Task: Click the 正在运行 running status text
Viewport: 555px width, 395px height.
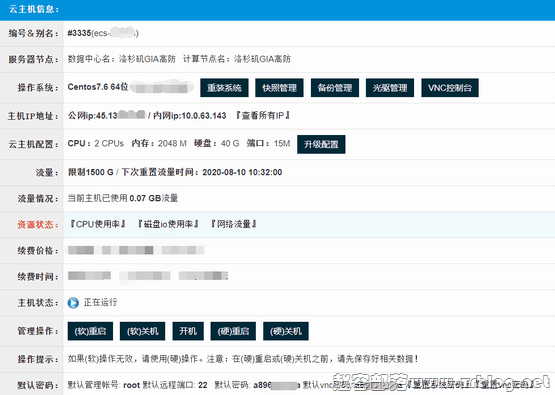Action: click(x=101, y=303)
